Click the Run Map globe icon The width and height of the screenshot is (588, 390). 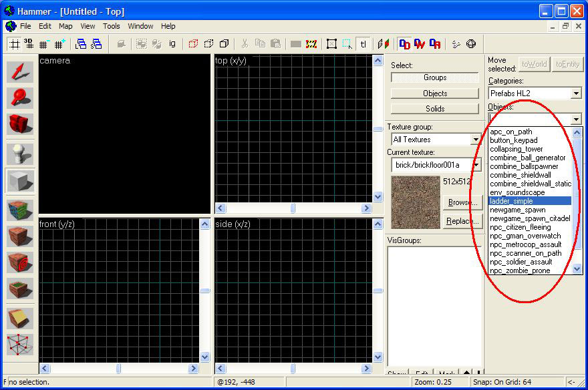(x=471, y=44)
